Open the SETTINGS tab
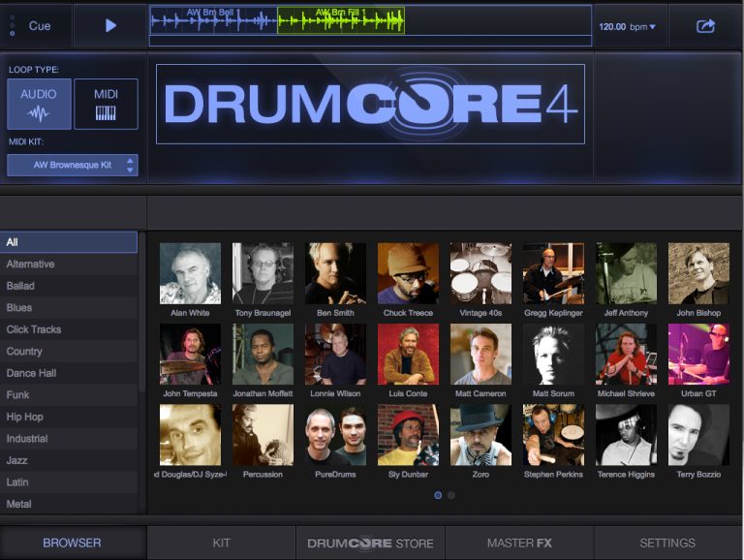The width and height of the screenshot is (744, 560). (667, 543)
